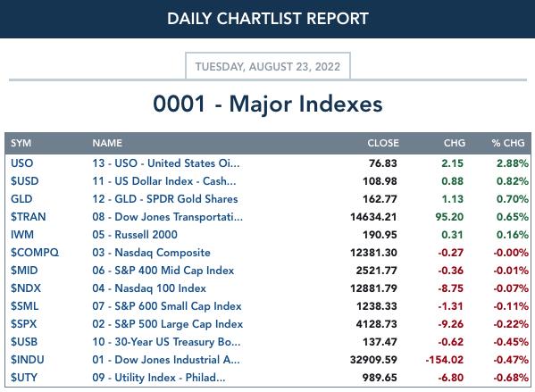The image size is (535, 392).
Task: Sort by the NAME column header
Action: tap(107, 143)
